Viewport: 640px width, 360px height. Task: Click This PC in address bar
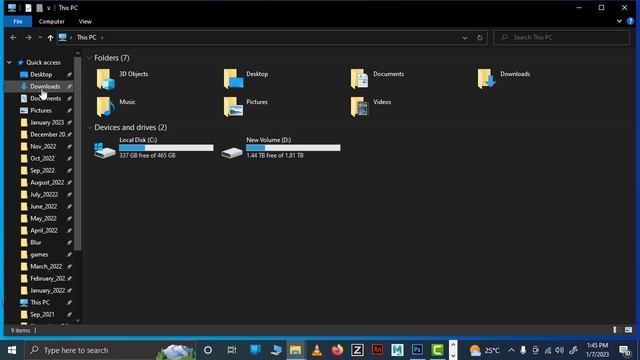point(87,38)
